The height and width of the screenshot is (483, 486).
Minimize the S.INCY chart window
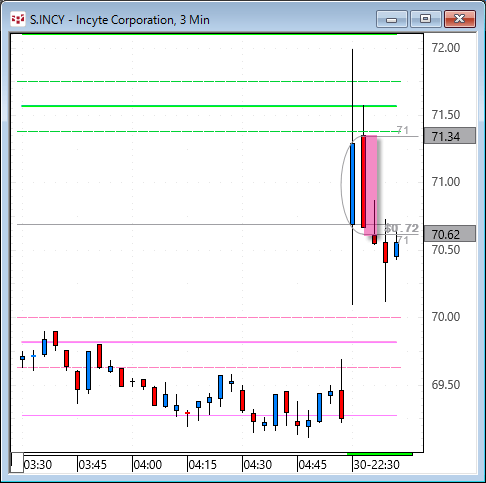392,19
